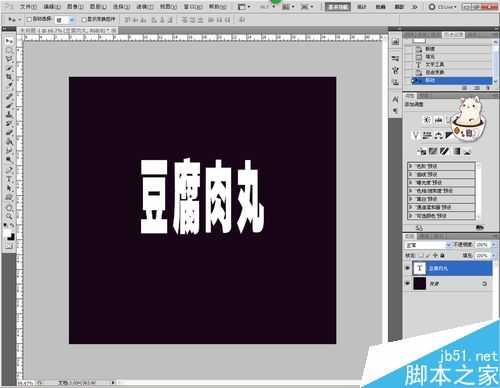Delete current state in History panel

pyautogui.click(x=488, y=88)
